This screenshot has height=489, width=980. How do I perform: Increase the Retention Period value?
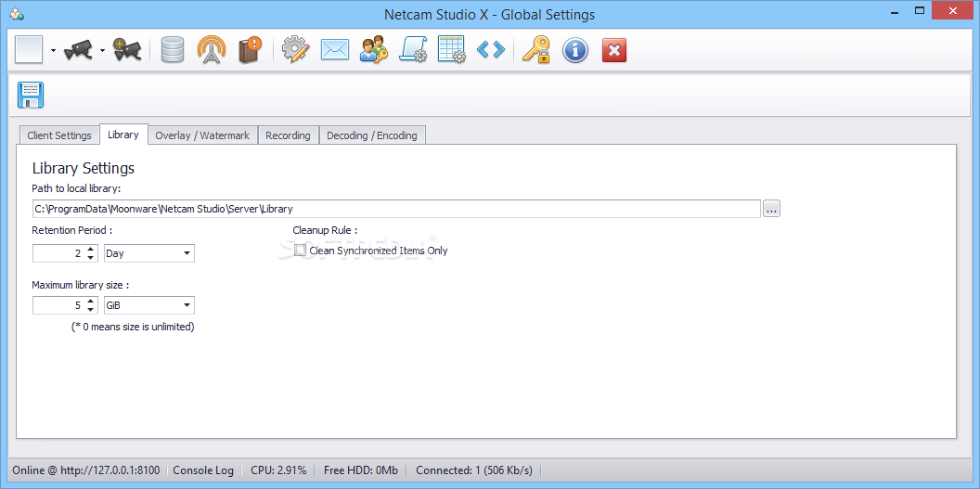[91, 250]
